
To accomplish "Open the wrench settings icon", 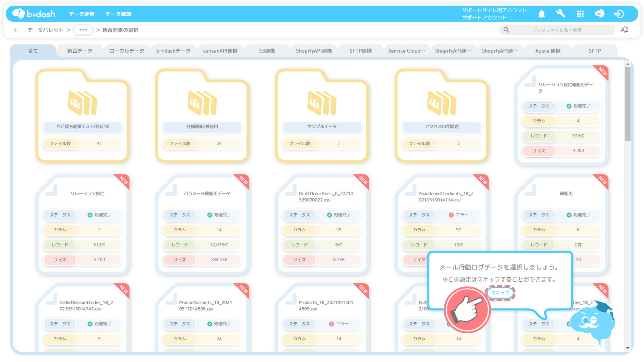I will click(x=561, y=14).
